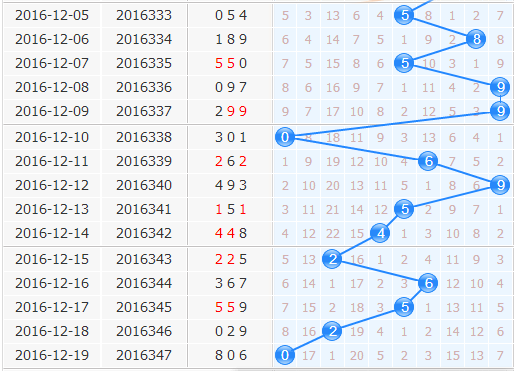Screen dimensions: 514x371
Task: Select blue ball 2 in row 2016343
Action: (x=332, y=259)
